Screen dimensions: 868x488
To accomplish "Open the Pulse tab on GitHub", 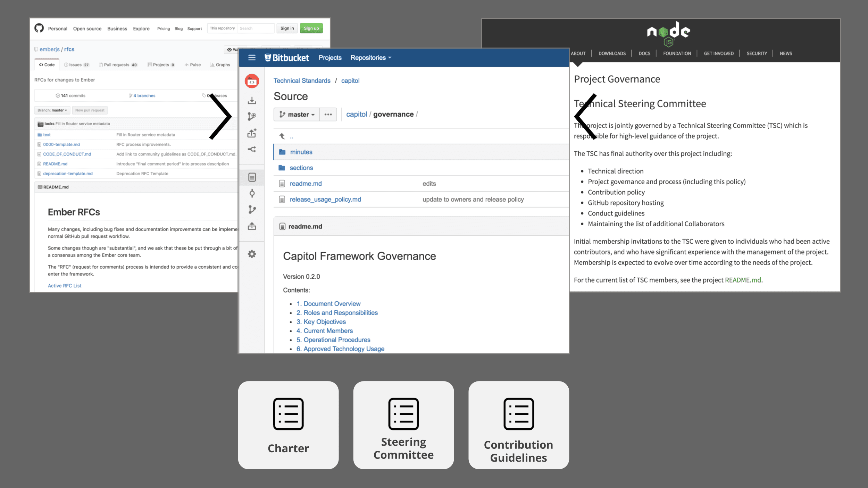I will pos(193,65).
